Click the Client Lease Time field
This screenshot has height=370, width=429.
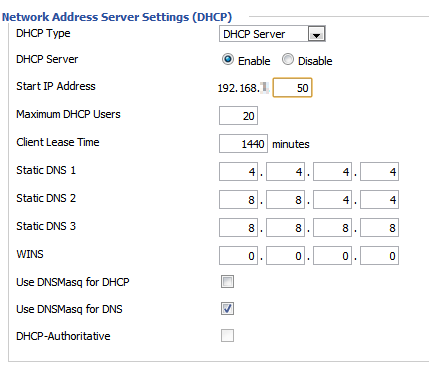(243, 144)
